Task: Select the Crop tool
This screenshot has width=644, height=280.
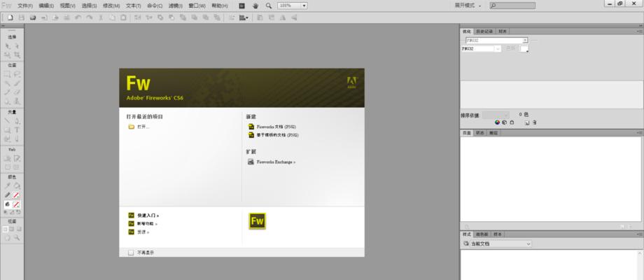Action: pos(17,55)
